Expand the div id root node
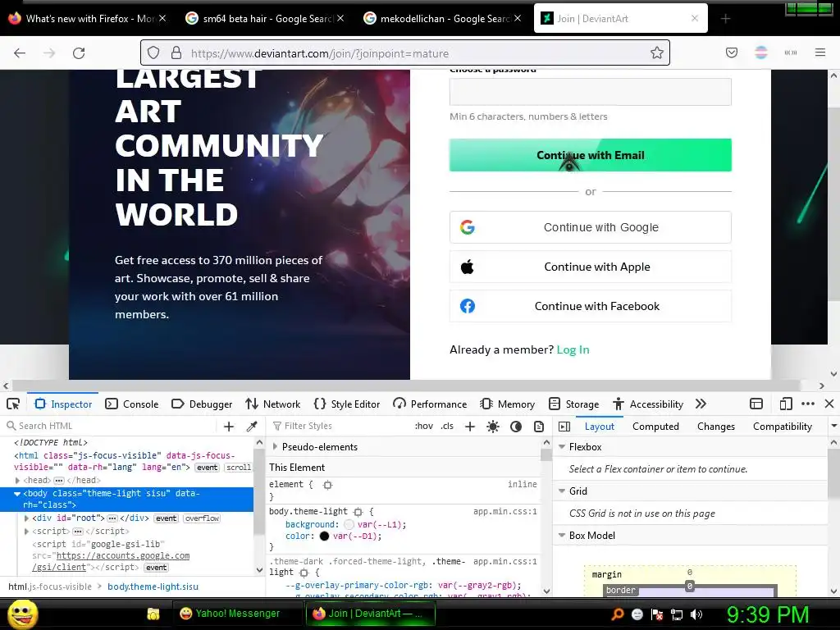 click(x=27, y=518)
